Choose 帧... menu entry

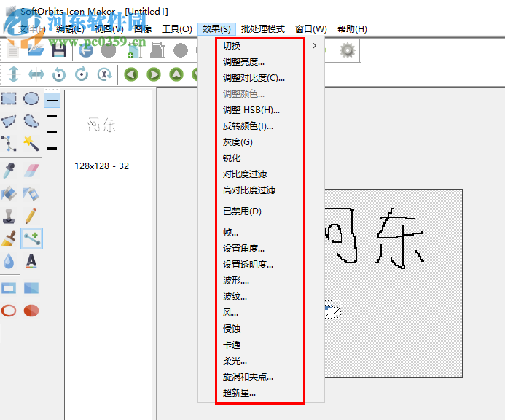click(261, 233)
